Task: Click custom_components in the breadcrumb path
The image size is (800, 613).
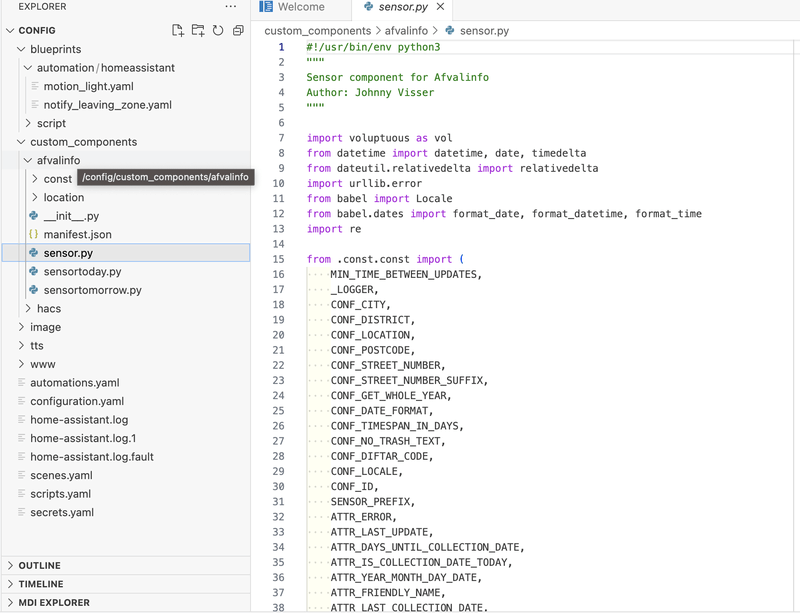Action: [317, 31]
